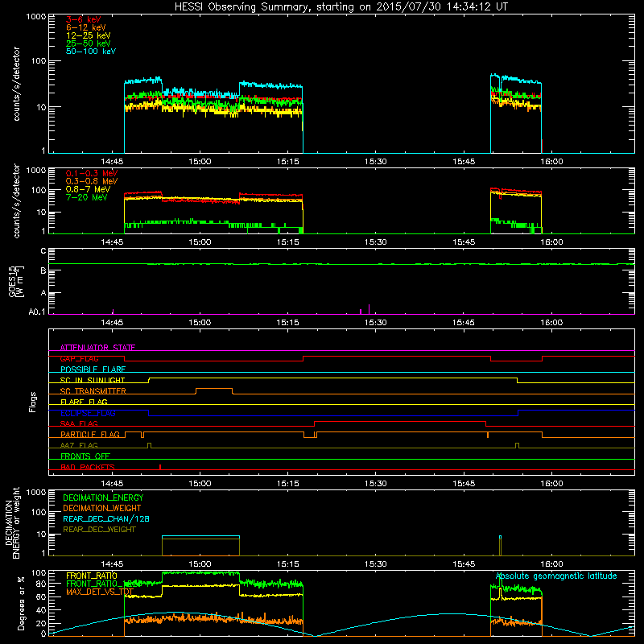Click the Absolute geomagnetic latitude label
644x644 pixels.
pos(556,576)
